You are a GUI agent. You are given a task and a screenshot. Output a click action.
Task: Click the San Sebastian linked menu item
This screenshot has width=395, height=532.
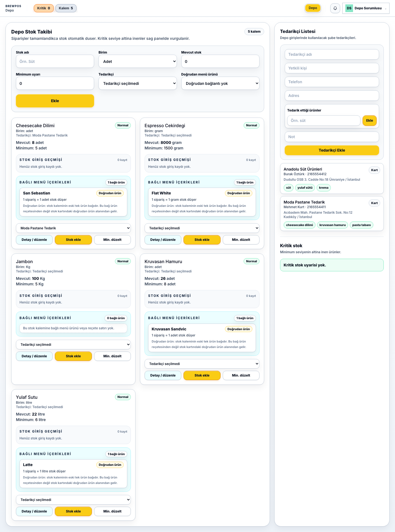pyautogui.click(x=73, y=202)
